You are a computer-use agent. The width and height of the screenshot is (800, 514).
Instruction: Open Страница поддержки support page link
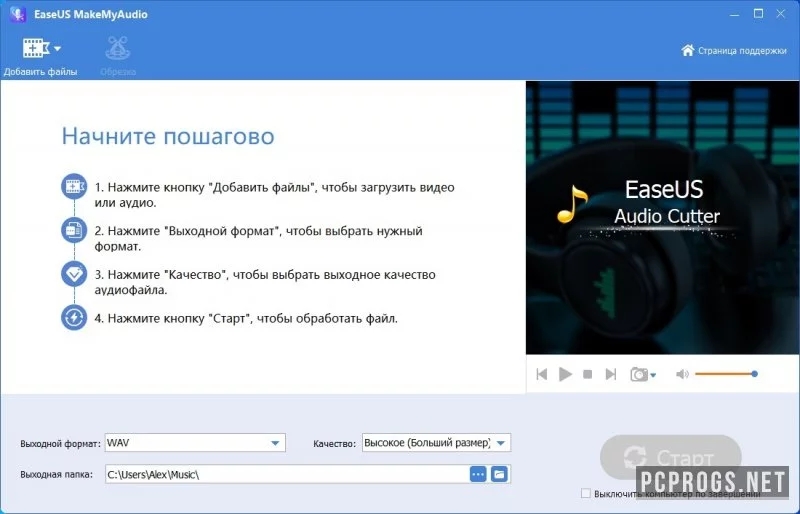[x=742, y=51]
